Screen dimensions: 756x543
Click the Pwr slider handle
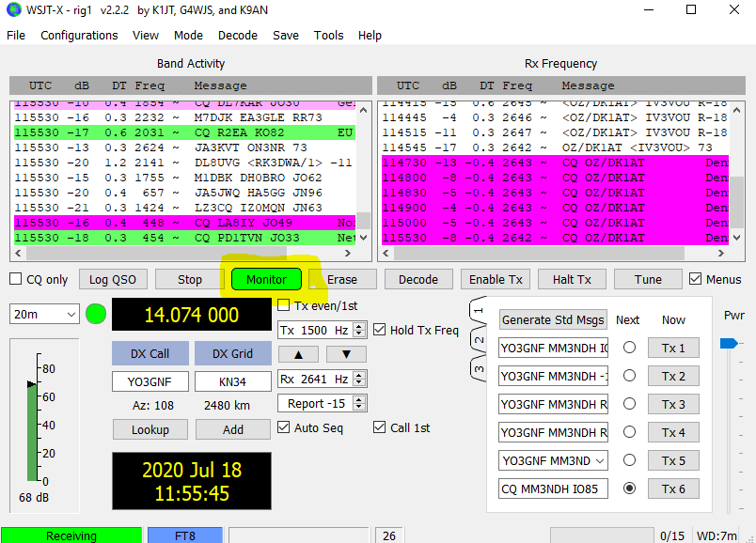[x=729, y=343]
